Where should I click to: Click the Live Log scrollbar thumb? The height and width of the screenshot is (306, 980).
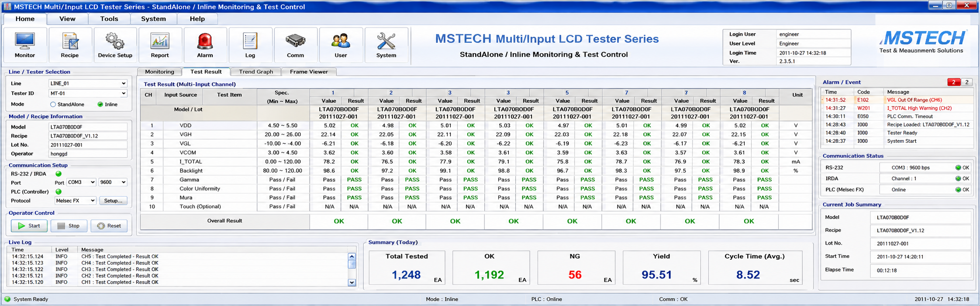(x=352, y=264)
